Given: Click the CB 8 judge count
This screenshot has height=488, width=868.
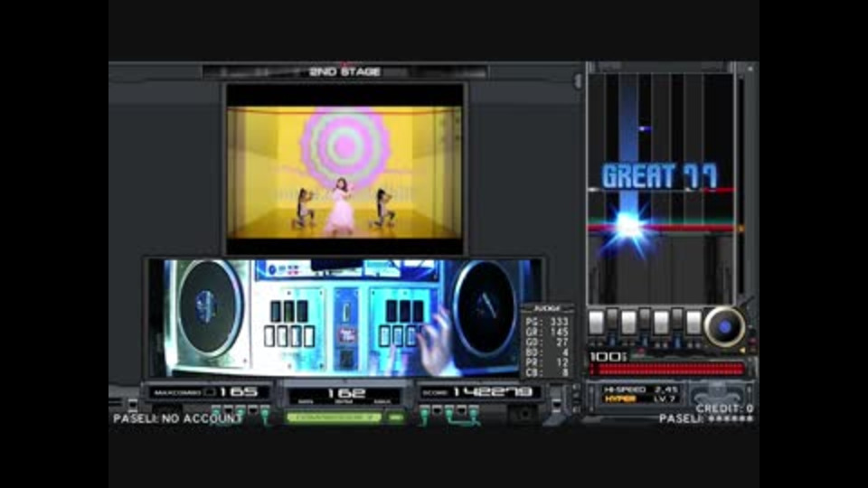Looking at the screenshot, I should point(547,372).
